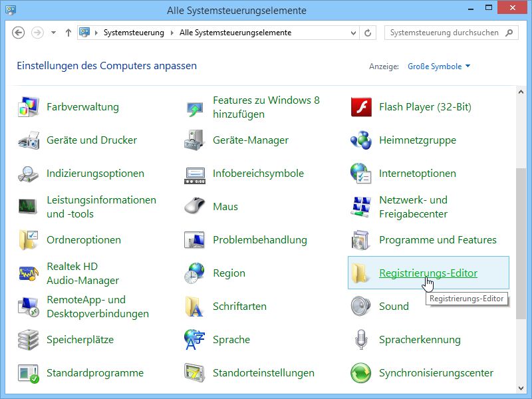Screen dimensions: 532x399
Task: Open the Registrierungs-Editor link
Action: tap(428, 273)
